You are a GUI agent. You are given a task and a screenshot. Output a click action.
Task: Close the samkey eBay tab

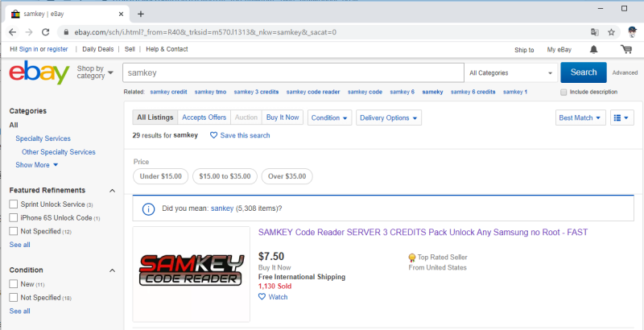tap(122, 14)
